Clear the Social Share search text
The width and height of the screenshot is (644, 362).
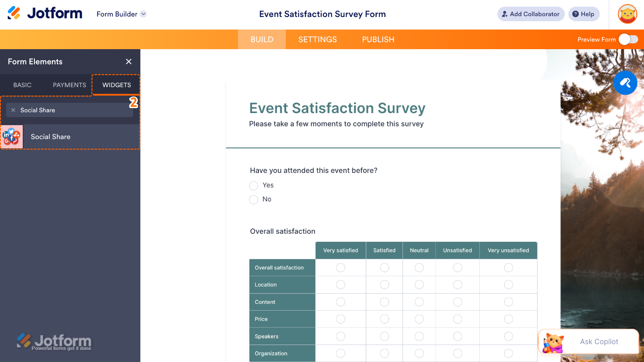[13, 110]
